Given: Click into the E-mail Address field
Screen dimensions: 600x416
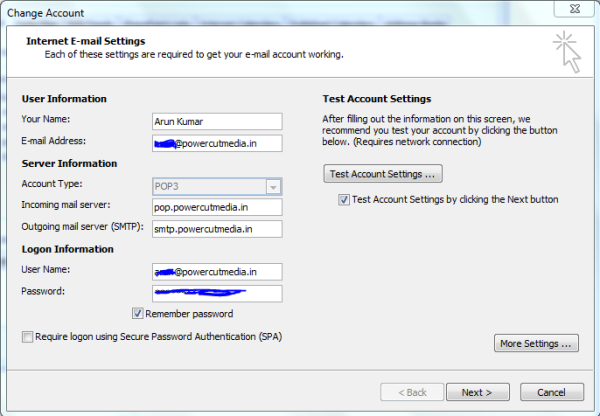Looking at the screenshot, I should point(216,143).
